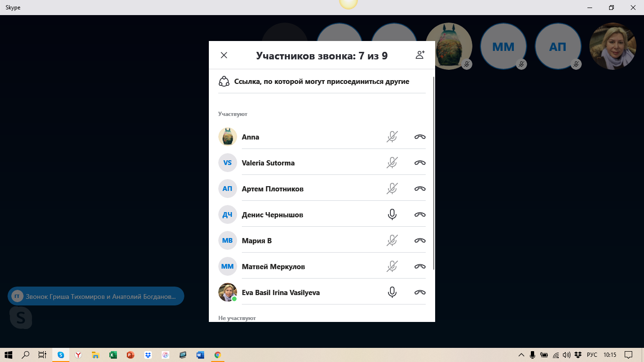This screenshot has height=362, width=644.
Task: Toggle Anna's muted microphone icon
Action: [x=392, y=137]
